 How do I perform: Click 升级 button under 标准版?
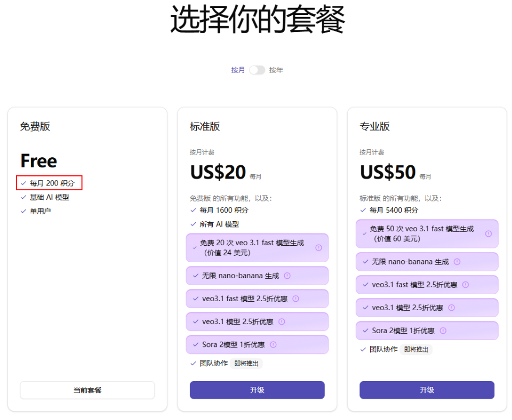pos(257,390)
